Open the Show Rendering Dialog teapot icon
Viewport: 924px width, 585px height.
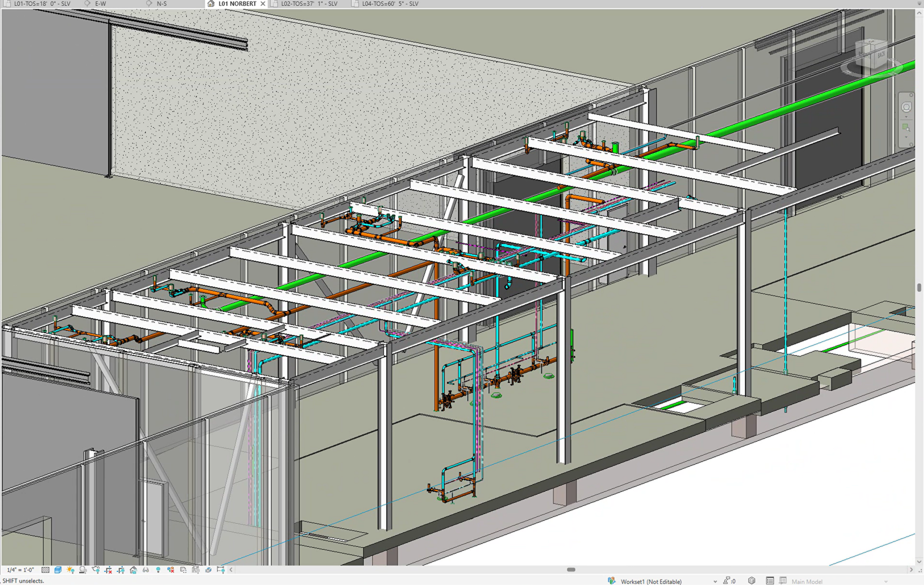(x=96, y=569)
